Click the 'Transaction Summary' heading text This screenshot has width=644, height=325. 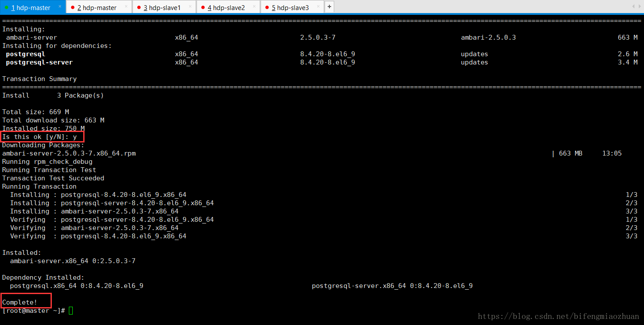point(40,79)
